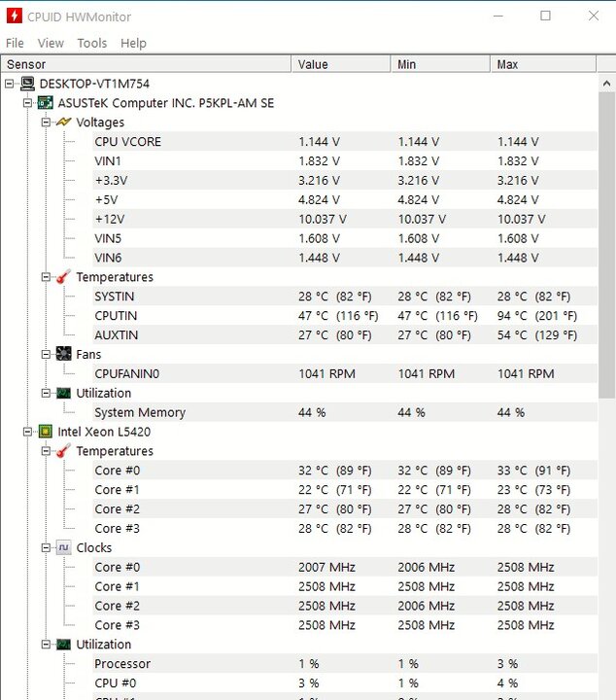This screenshot has height=700, width=616.
Task: Click the Intel Xeon L5420 processor icon
Action: tap(46, 432)
